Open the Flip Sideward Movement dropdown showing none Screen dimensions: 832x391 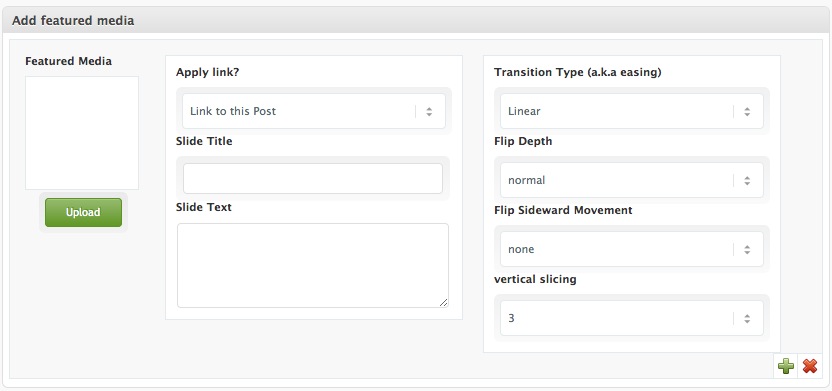point(631,249)
